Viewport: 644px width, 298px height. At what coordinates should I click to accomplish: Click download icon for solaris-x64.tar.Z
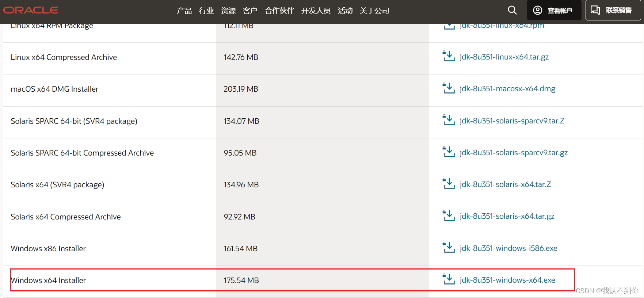point(449,184)
